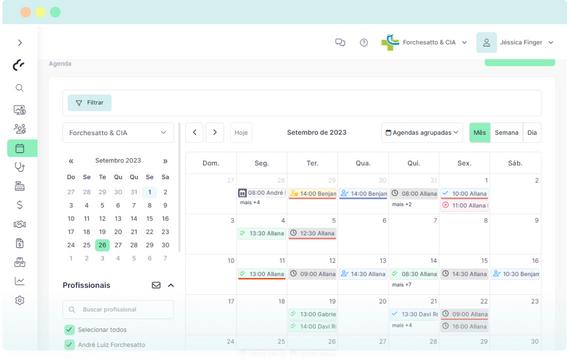This screenshot has height=362, width=569.
Task: Open the 14:30 Allana event on Friday 15
Action: [464, 274]
